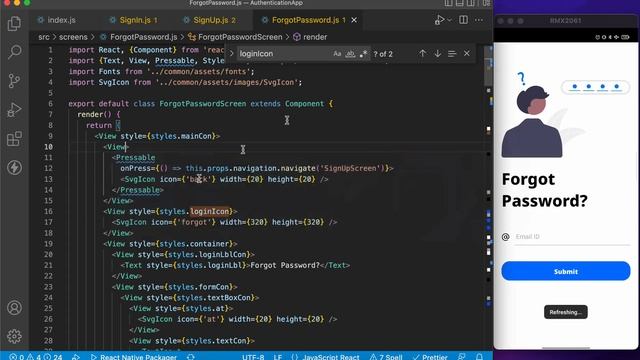
Task: Click the forgot password illustration in emulator
Action: [x=566, y=114]
